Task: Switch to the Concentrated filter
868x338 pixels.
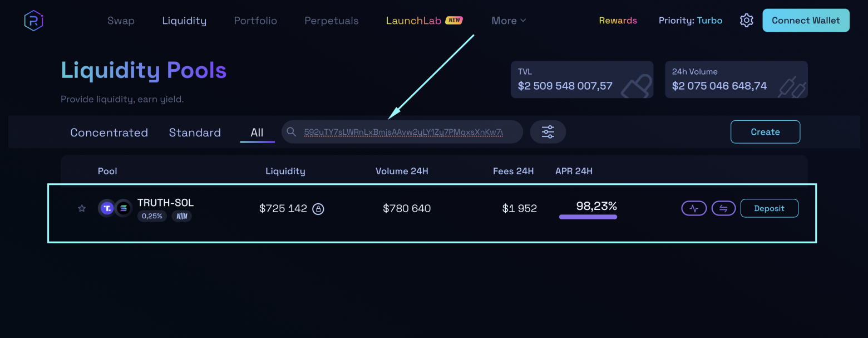Action: (108, 132)
